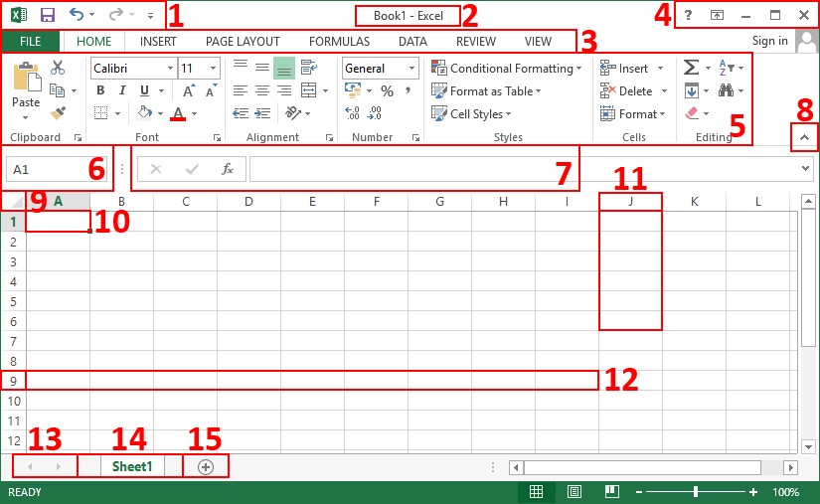Toggle Wrap Text in Alignment group
The height and width of the screenshot is (504, 820).
pos(308,68)
